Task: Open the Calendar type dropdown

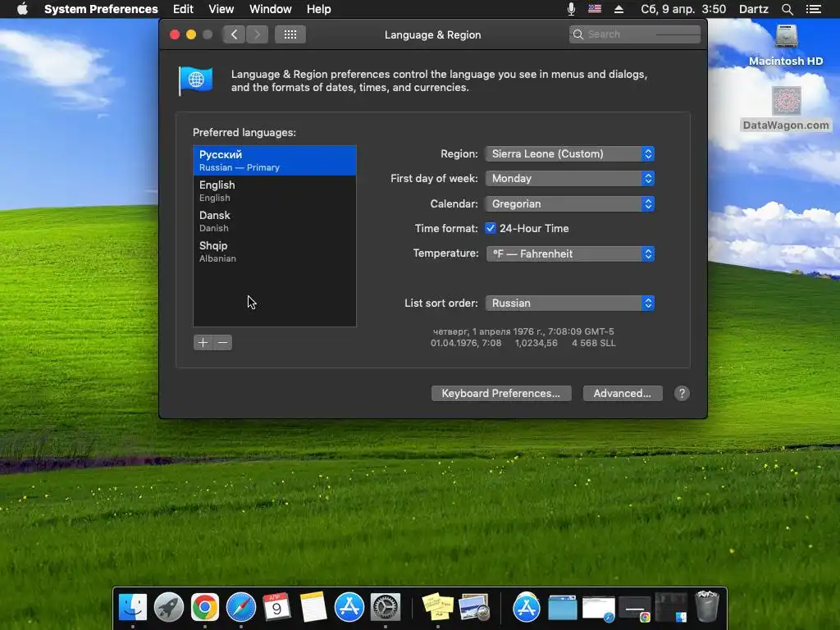Action: pyautogui.click(x=570, y=203)
